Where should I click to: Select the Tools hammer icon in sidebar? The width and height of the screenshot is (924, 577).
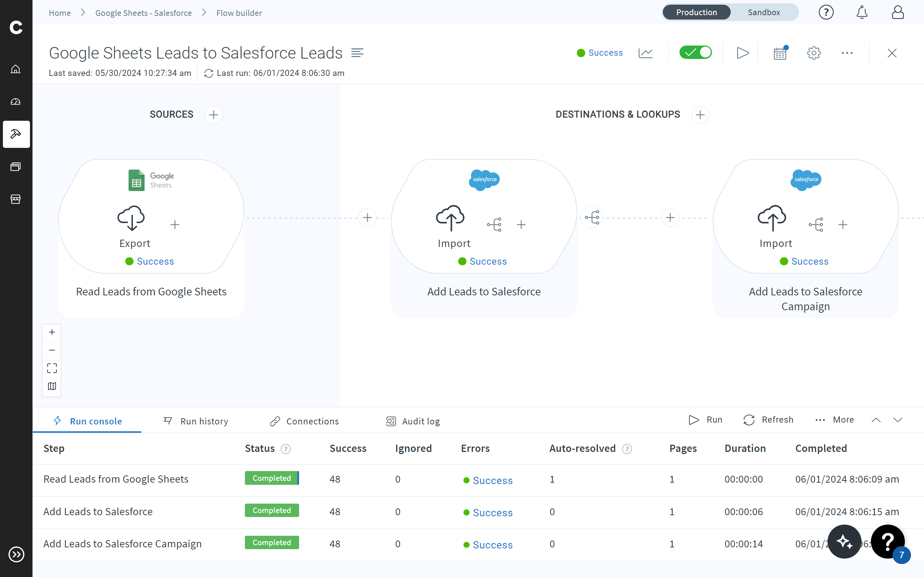[x=16, y=134]
